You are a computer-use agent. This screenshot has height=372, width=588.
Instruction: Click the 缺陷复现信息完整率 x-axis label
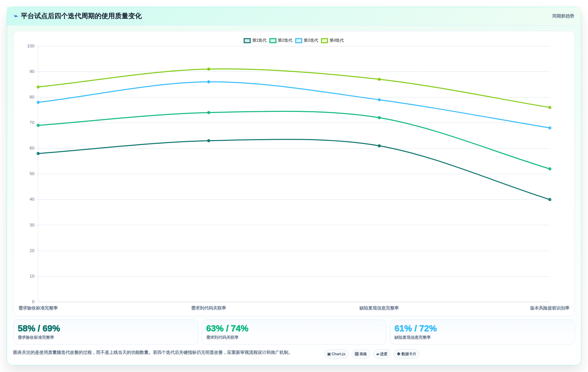tap(379, 308)
